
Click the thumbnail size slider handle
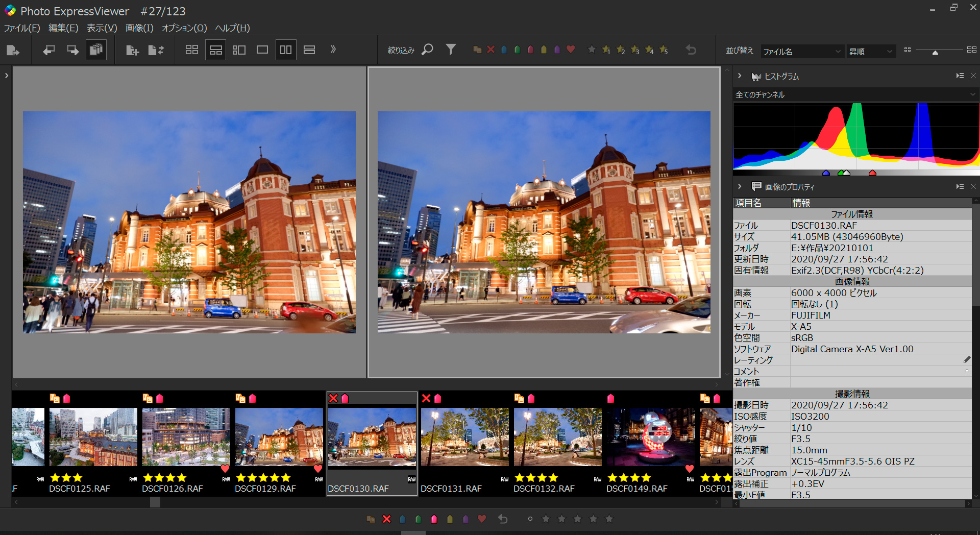pos(935,53)
